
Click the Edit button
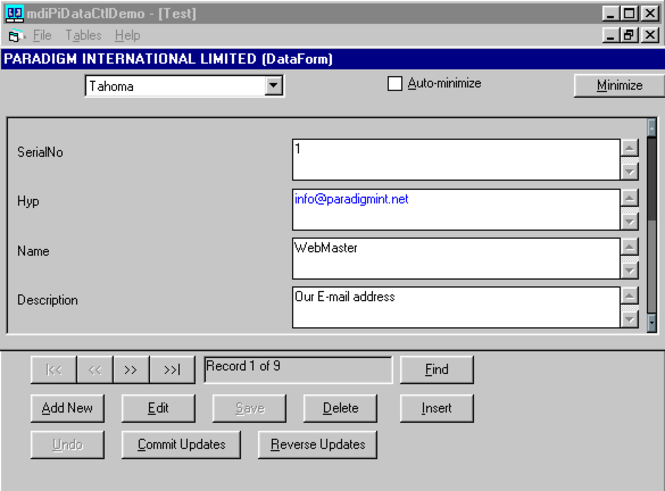(158, 408)
